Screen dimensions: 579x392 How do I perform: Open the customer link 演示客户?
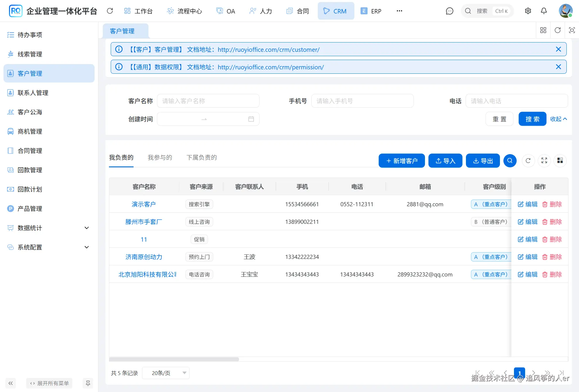point(144,204)
